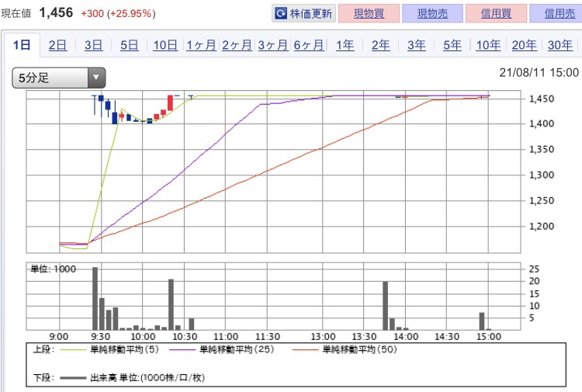582x392 pixels.
Task: Select the 1年 chart range
Action: click(345, 45)
